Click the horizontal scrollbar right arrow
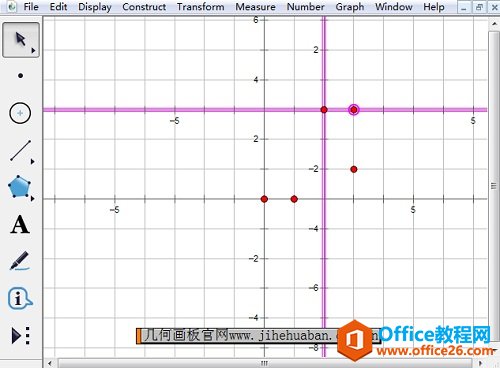The width and height of the screenshot is (500, 368). coord(480,363)
